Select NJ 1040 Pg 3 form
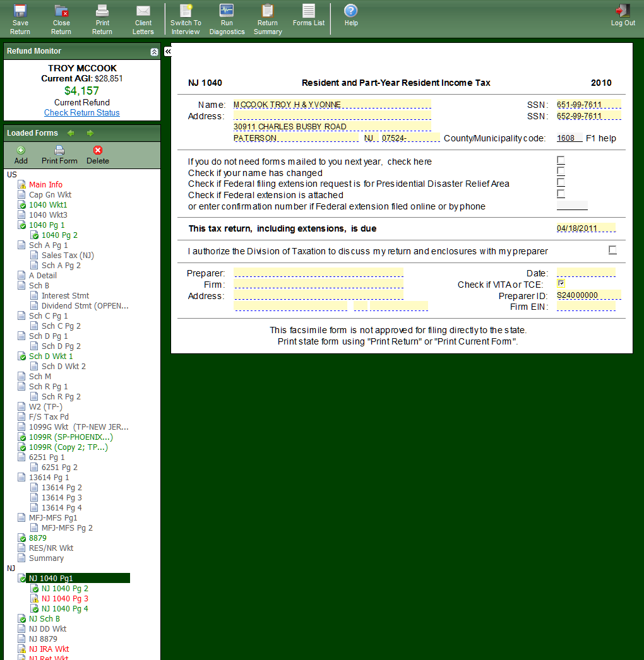Viewport: 644px width, 660px height. pyautogui.click(x=64, y=598)
